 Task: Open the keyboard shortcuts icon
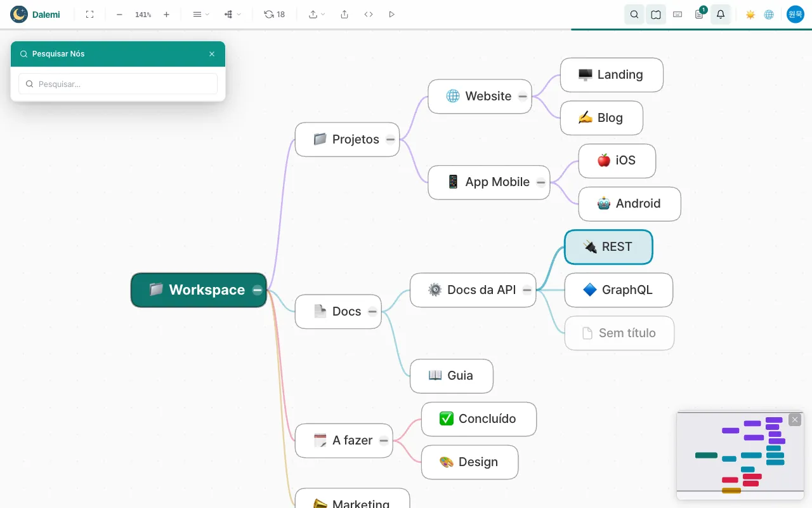[678, 14]
